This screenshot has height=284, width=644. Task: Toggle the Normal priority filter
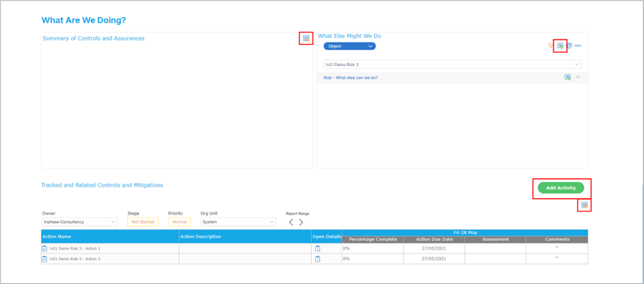pos(179,222)
